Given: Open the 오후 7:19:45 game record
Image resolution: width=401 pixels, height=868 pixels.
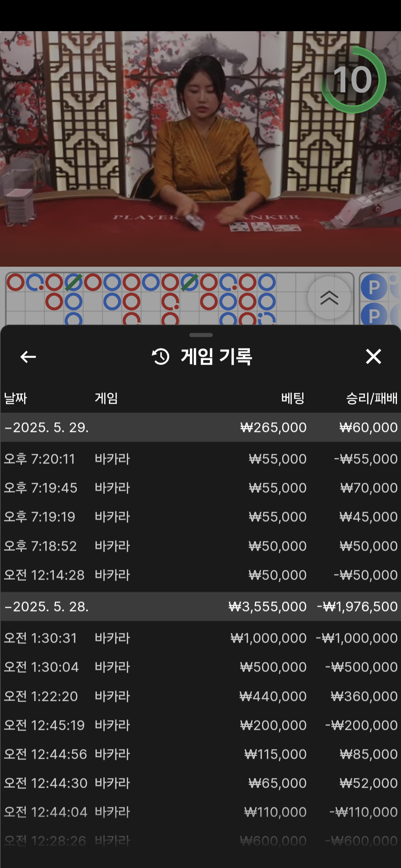Looking at the screenshot, I should 200,488.
